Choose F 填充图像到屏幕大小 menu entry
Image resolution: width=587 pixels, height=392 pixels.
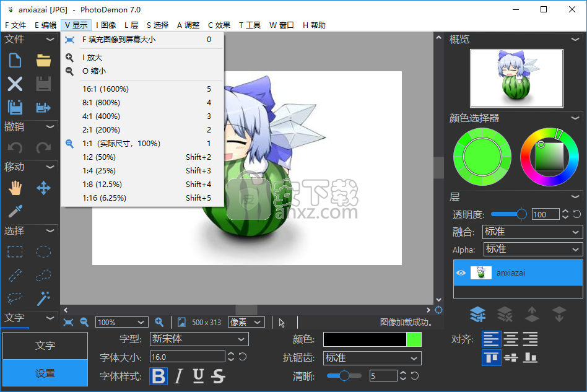[142, 40]
